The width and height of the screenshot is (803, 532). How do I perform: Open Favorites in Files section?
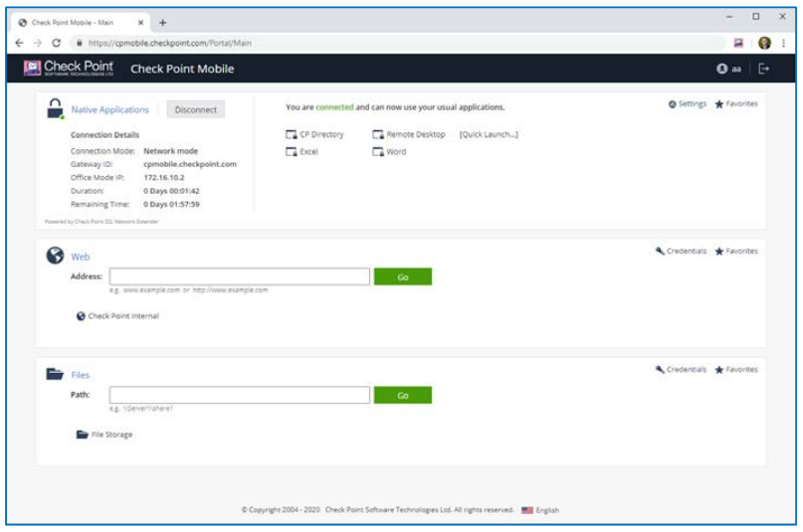click(736, 369)
